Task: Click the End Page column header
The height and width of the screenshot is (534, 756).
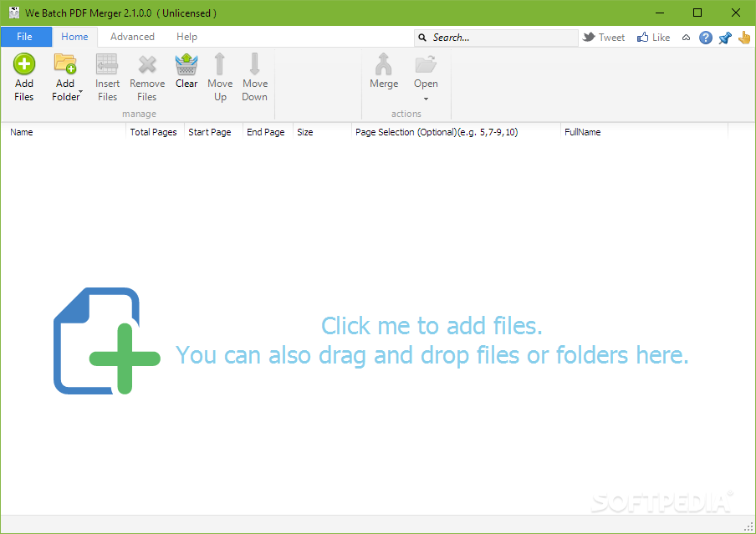Action: (x=266, y=132)
